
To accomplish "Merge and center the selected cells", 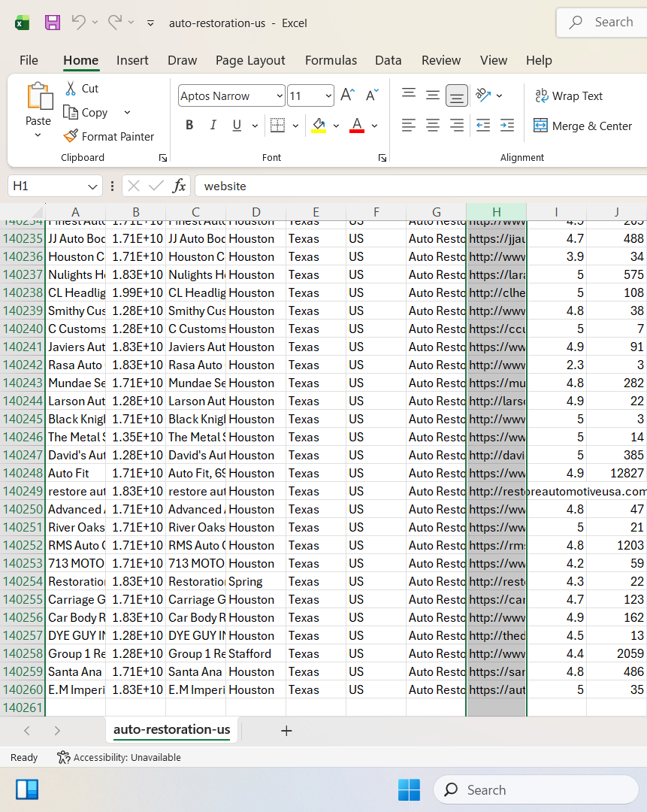I will click(583, 126).
